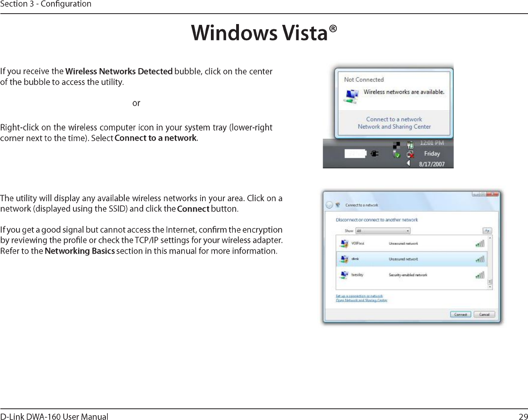Viewport: 528px width, 420px height.
Task: Select the tuesday network name
Action: pyautogui.click(x=357, y=275)
